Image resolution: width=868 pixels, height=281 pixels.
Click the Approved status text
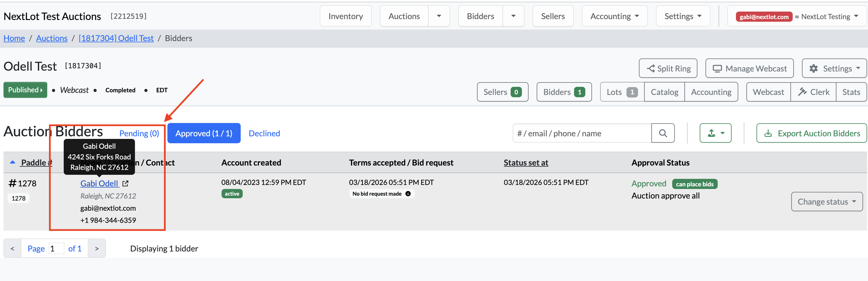(x=649, y=183)
